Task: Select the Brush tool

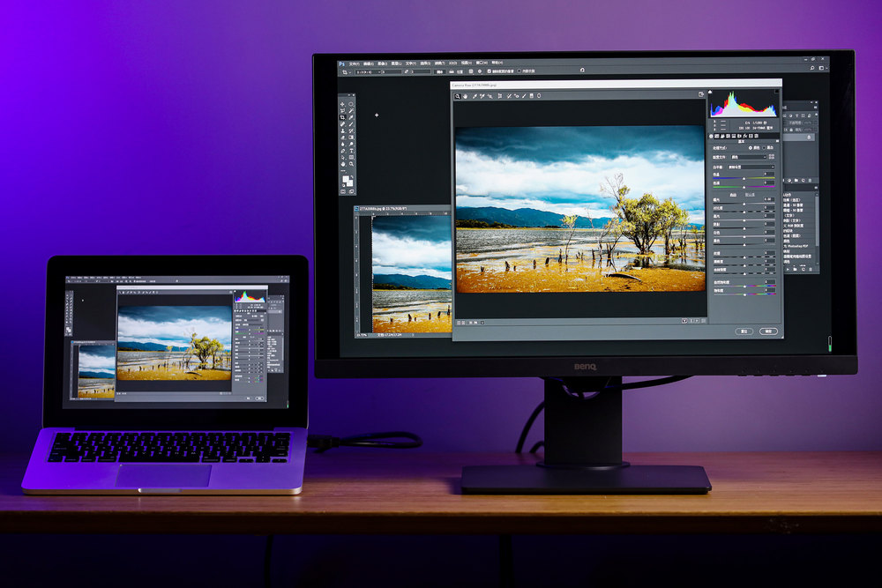Action: [351, 124]
